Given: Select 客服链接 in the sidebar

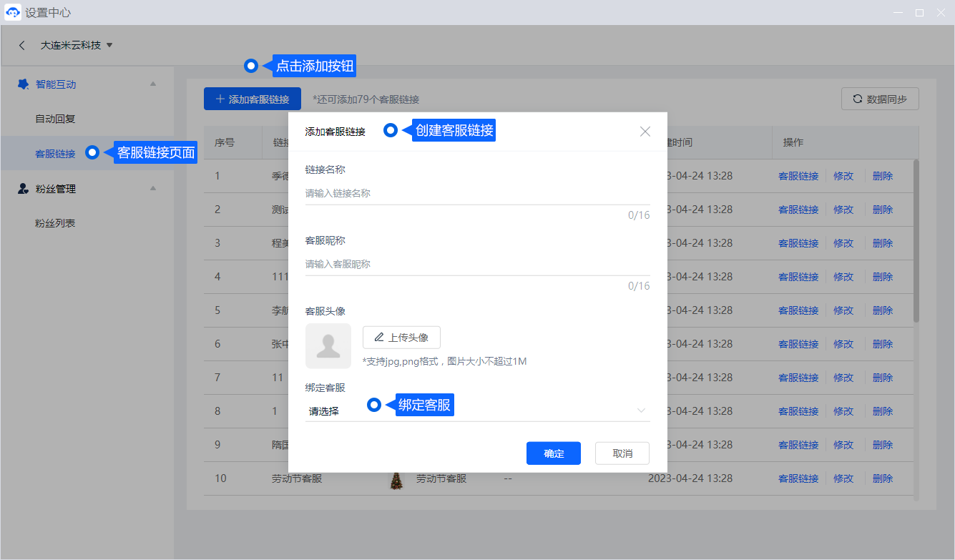Looking at the screenshot, I should click(x=55, y=154).
